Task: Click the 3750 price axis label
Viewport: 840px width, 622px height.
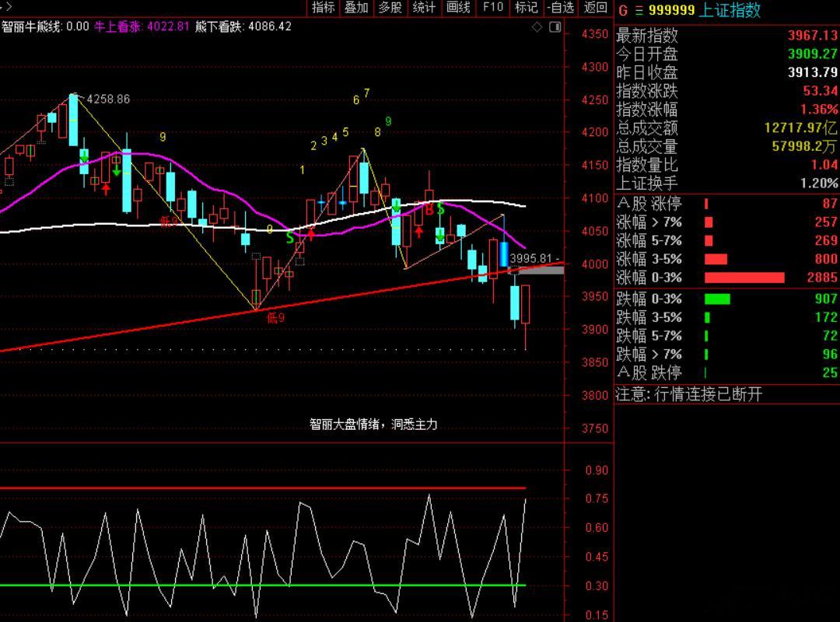Action: 595,428
